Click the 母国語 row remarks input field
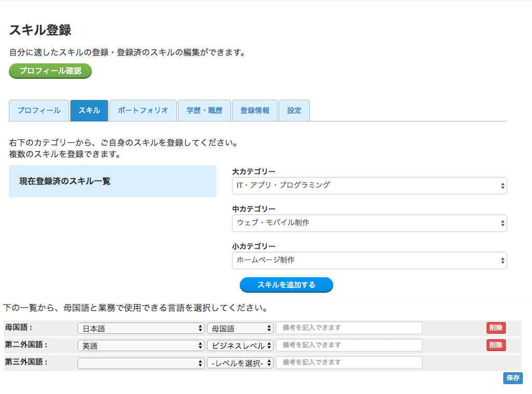Viewport: 532px width, 394px height. (x=349, y=328)
